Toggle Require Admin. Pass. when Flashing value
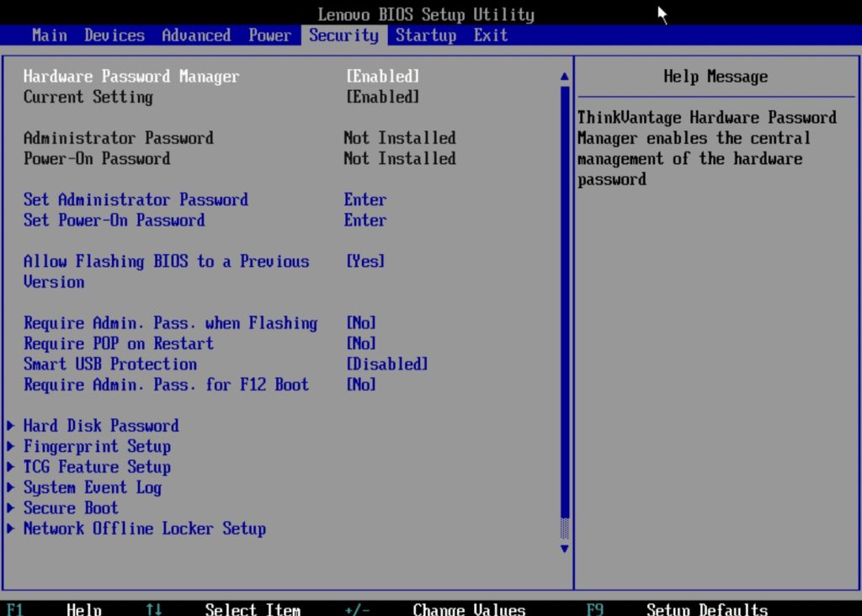The image size is (862, 616). tap(361, 322)
